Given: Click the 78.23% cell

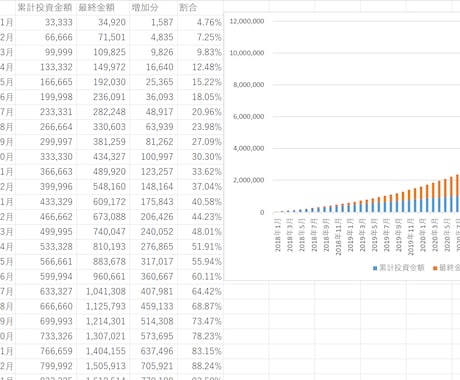Looking at the screenshot, I should 200,336.
